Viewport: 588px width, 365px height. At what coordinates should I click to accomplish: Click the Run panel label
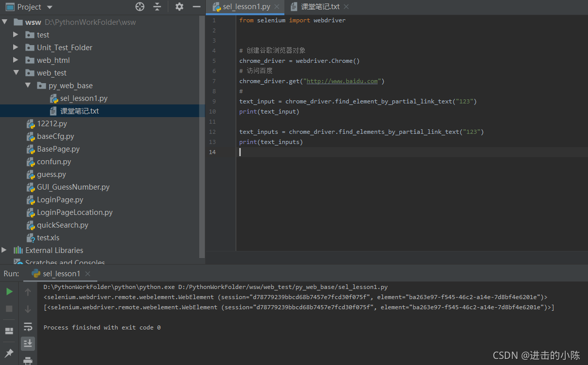11,274
